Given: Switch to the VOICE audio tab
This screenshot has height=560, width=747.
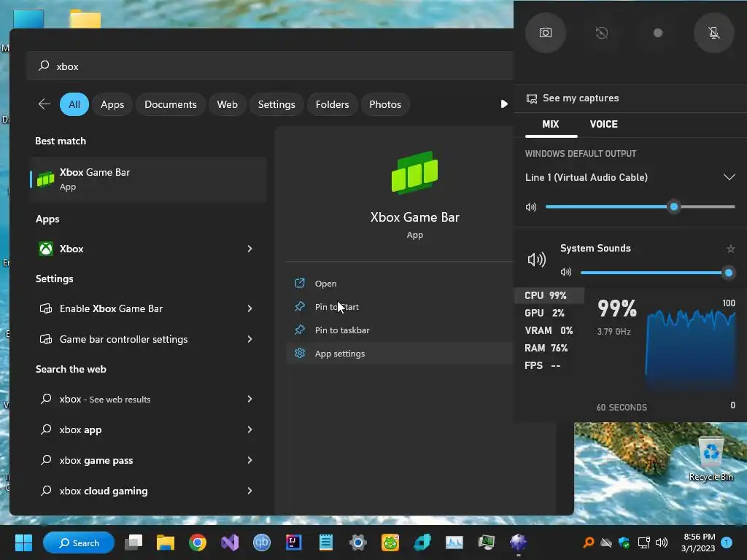Looking at the screenshot, I should [603, 124].
